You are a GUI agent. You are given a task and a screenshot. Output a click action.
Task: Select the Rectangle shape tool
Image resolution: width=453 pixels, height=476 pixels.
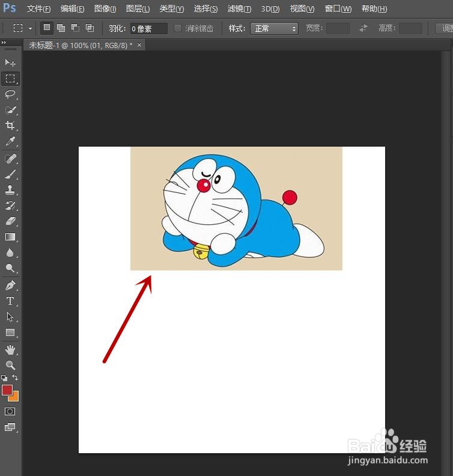click(10, 332)
